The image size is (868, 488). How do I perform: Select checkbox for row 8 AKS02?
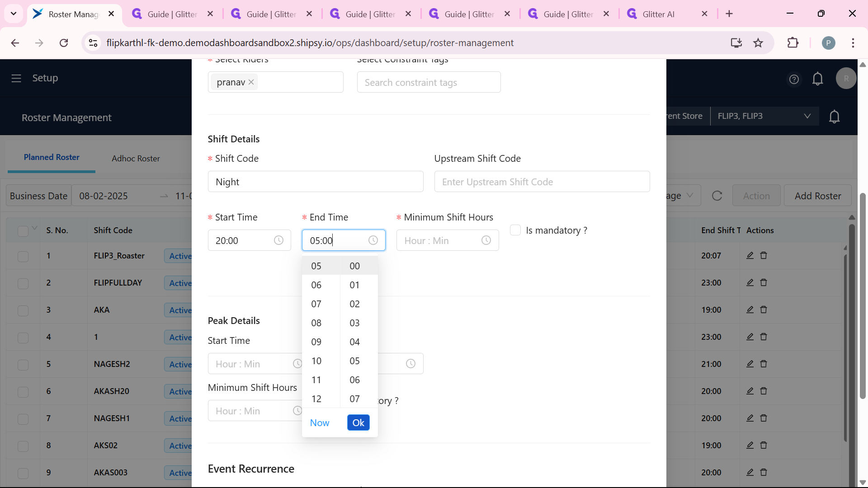[x=23, y=446]
